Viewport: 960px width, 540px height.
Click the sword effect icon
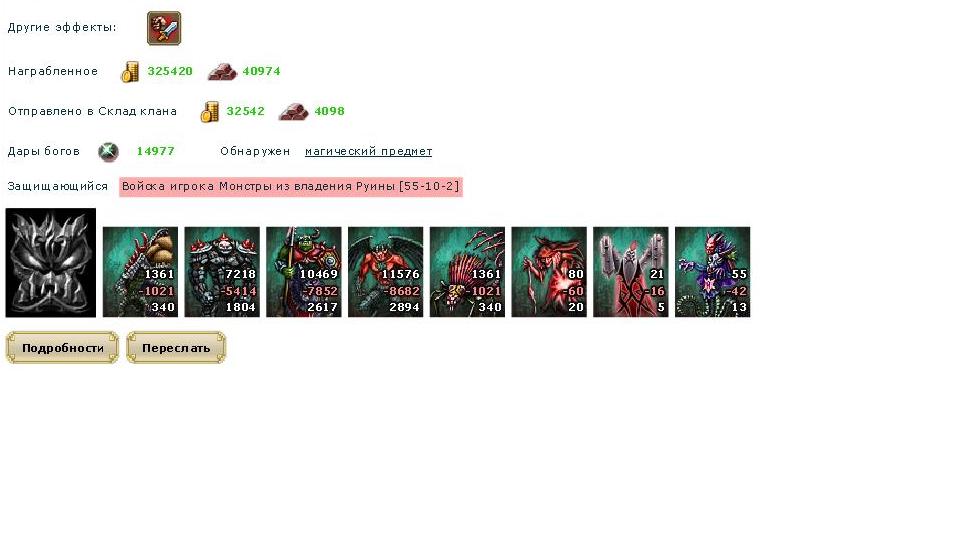pyautogui.click(x=164, y=28)
